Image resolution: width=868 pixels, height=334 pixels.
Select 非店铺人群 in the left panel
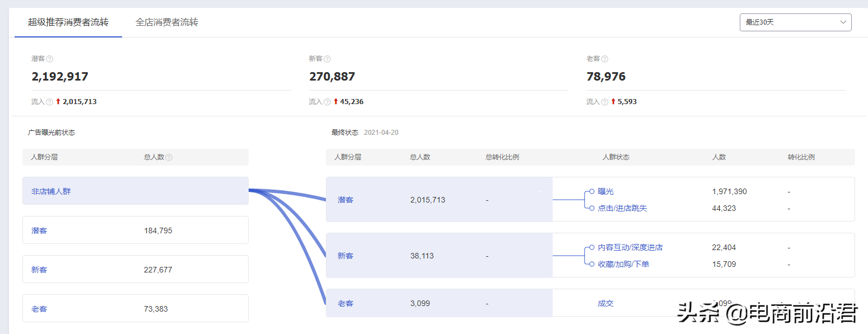coord(134,190)
